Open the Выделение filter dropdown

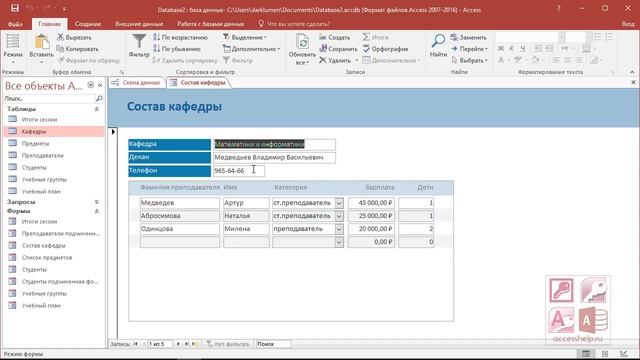[245, 37]
